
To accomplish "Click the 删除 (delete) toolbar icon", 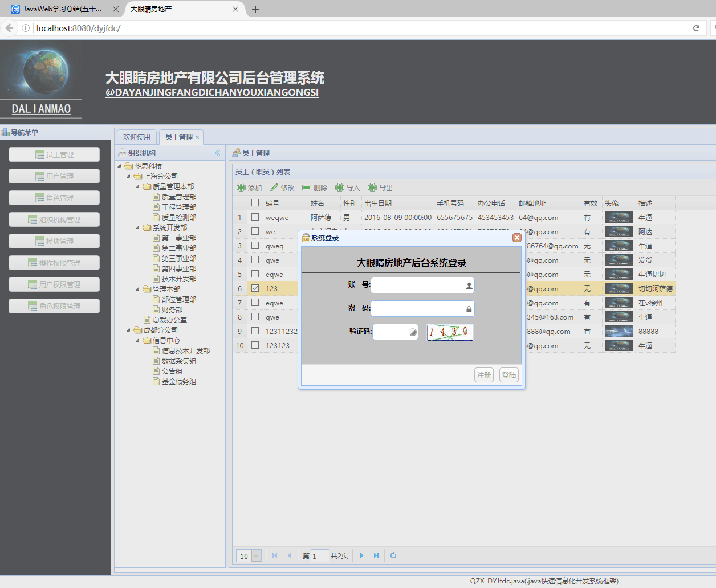I will pos(307,187).
